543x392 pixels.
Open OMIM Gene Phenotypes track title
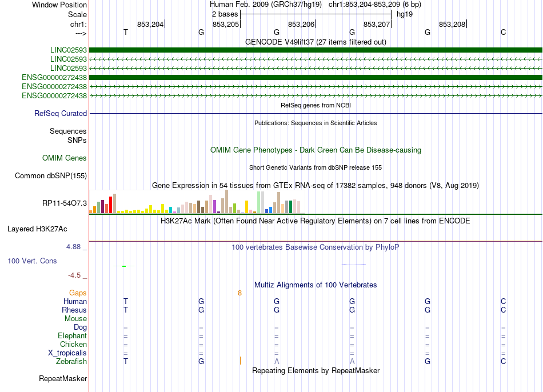click(316, 150)
